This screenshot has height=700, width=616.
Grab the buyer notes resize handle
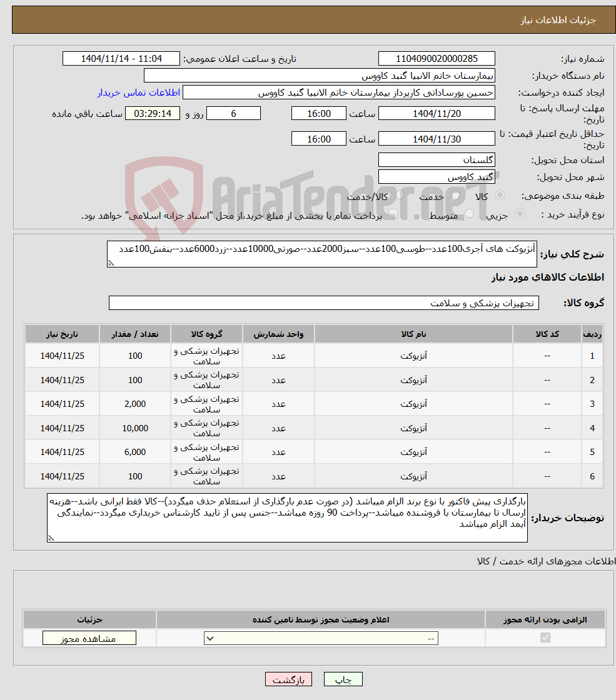51,538
